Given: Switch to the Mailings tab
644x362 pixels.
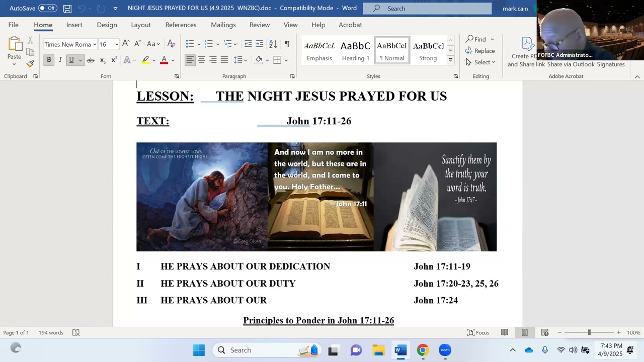Looking at the screenshot, I should click(x=223, y=25).
